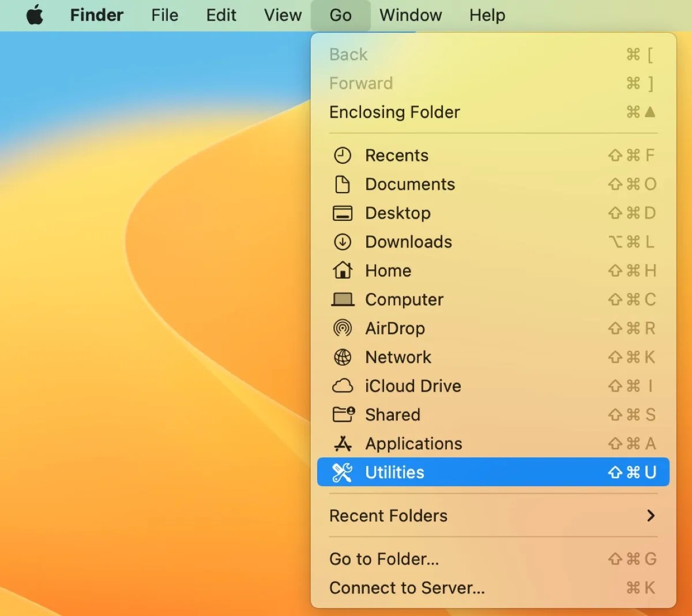Click the Downloads arrow icon
The width and height of the screenshot is (692, 616).
(343, 242)
